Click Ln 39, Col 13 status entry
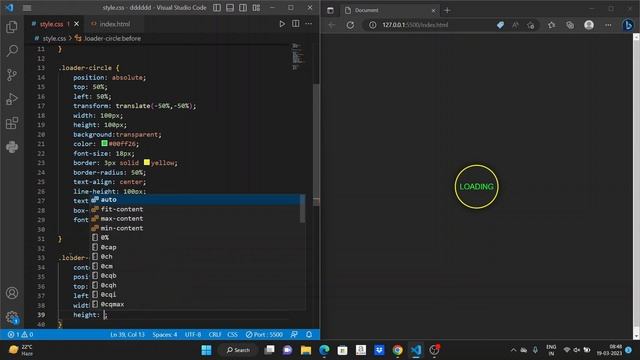Viewport: 640px width, 360px height. 127,334
